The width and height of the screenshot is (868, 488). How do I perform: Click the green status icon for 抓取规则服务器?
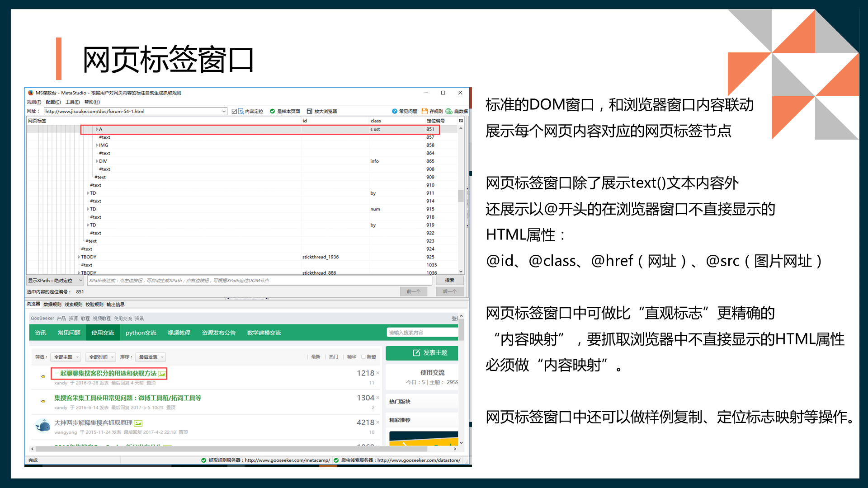[204, 460]
